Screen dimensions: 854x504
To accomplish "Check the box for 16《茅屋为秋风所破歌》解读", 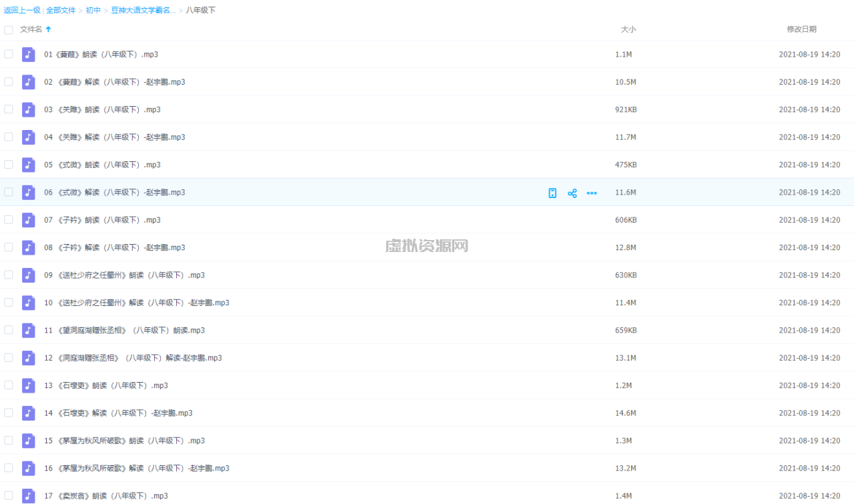I will point(9,467).
